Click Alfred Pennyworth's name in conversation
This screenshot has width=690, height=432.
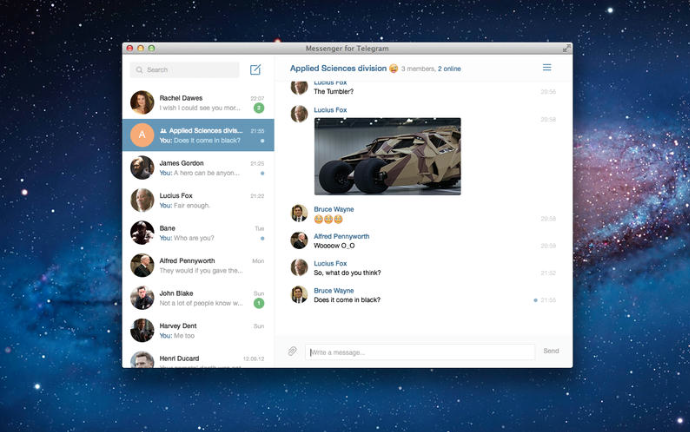(341, 236)
